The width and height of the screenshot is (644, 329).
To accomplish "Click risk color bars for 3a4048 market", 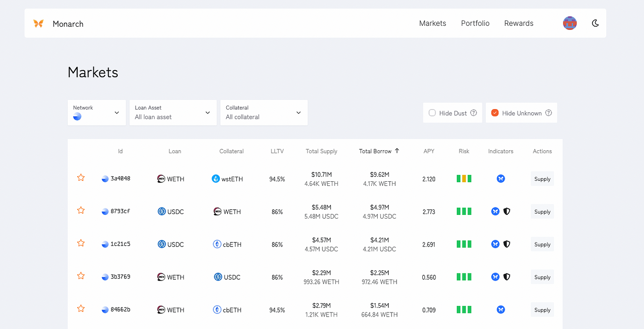I will coord(464,179).
